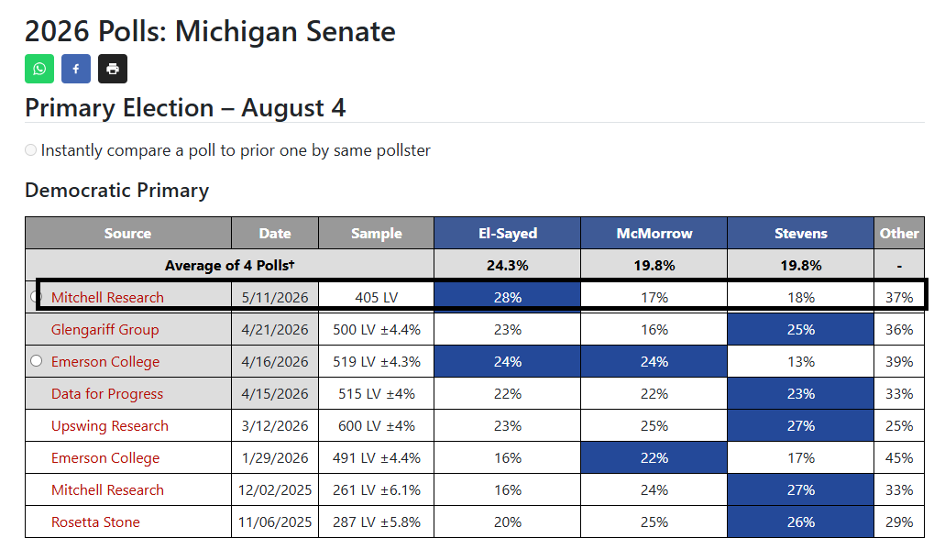Screen dimensions: 934x560
Task: Open Rosetta Stone poll link
Action: (95, 522)
